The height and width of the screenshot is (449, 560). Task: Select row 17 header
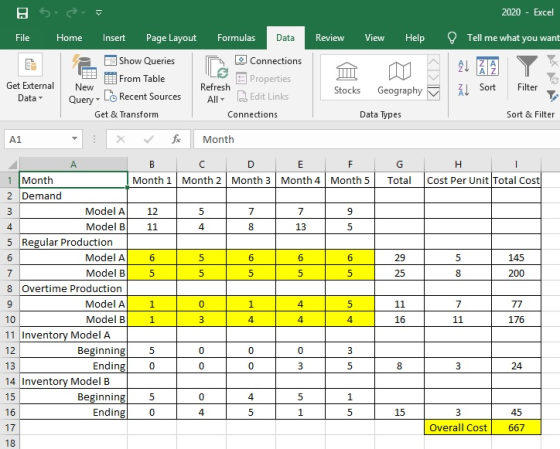[x=10, y=428]
